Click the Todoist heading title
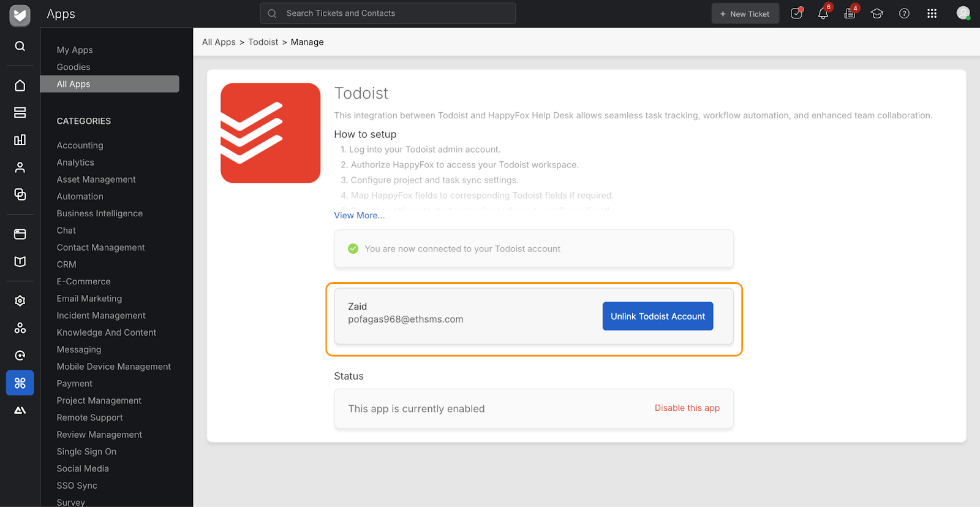Viewport: 980px width, 507px height. [361, 93]
